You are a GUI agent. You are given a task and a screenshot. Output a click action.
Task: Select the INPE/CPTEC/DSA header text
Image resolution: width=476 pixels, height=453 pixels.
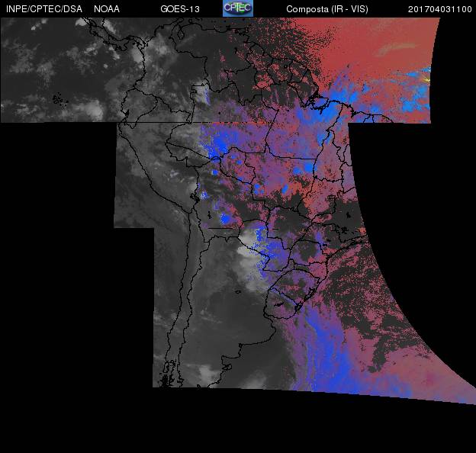44,9
